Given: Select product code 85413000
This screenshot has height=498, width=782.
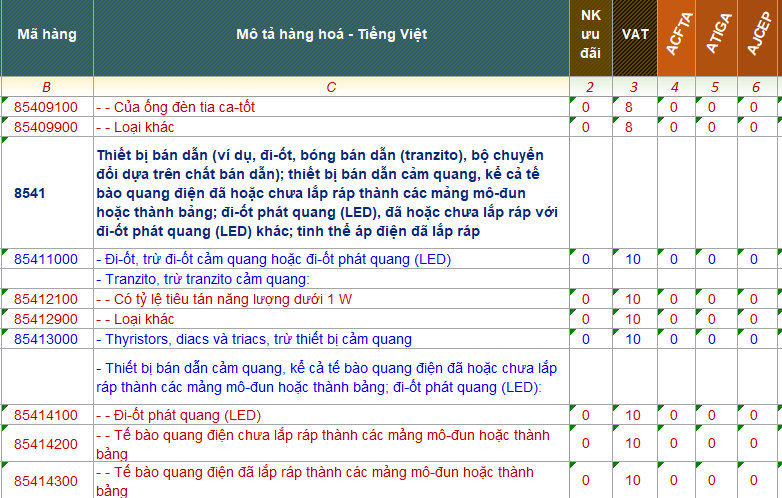Looking at the screenshot, I should tap(46, 339).
